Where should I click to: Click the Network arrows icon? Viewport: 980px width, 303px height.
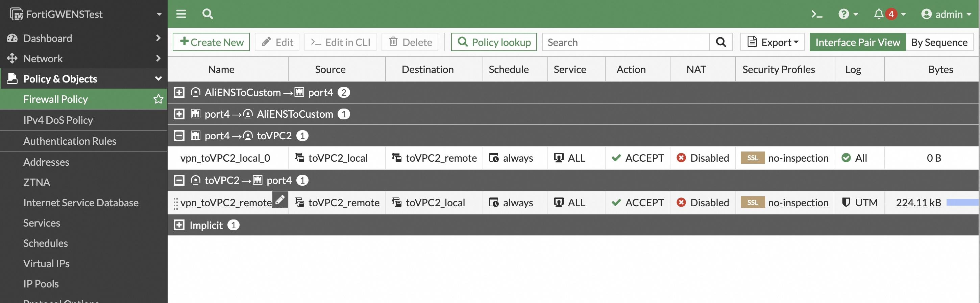pos(12,58)
